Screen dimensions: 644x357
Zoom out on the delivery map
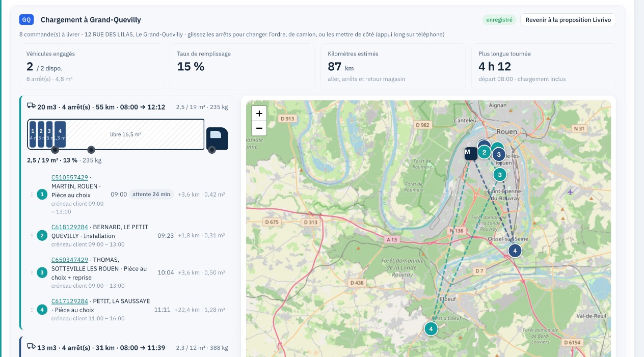[259, 128]
